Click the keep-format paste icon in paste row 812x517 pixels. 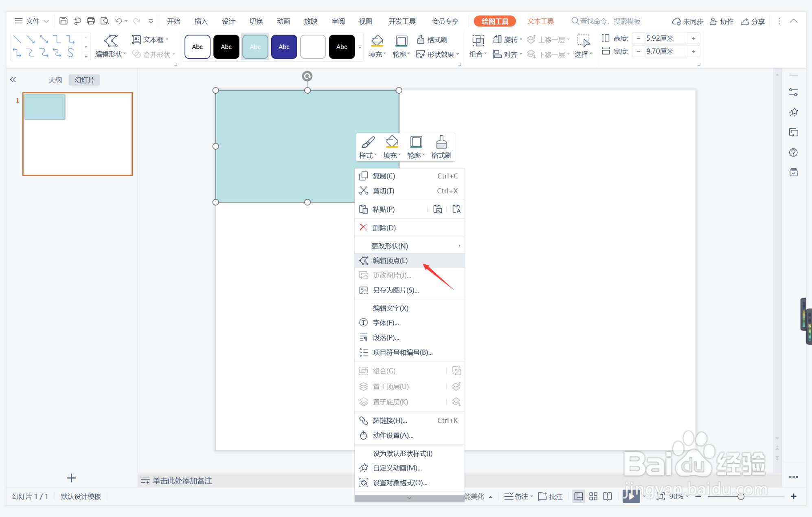(x=456, y=209)
